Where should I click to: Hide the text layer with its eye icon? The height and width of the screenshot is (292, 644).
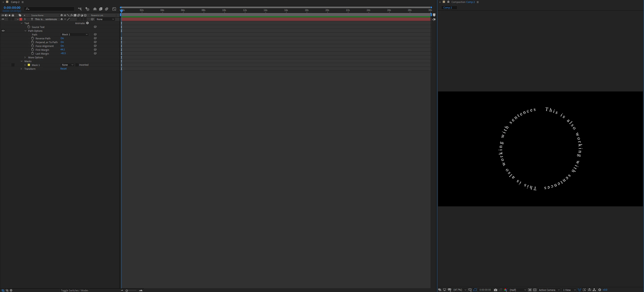click(x=3, y=19)
